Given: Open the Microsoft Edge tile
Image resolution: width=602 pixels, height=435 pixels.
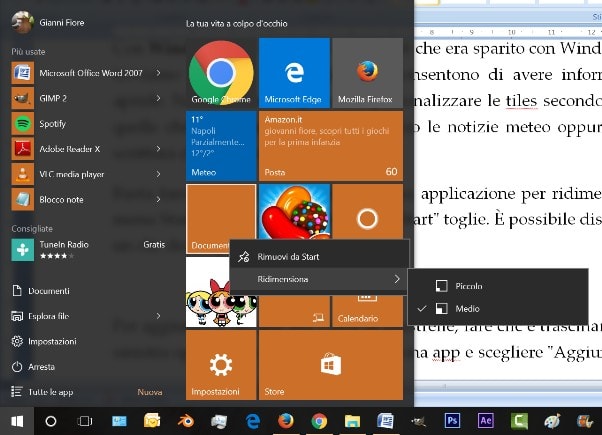Looking at the screenshot, I should click(x=294, y=73).
